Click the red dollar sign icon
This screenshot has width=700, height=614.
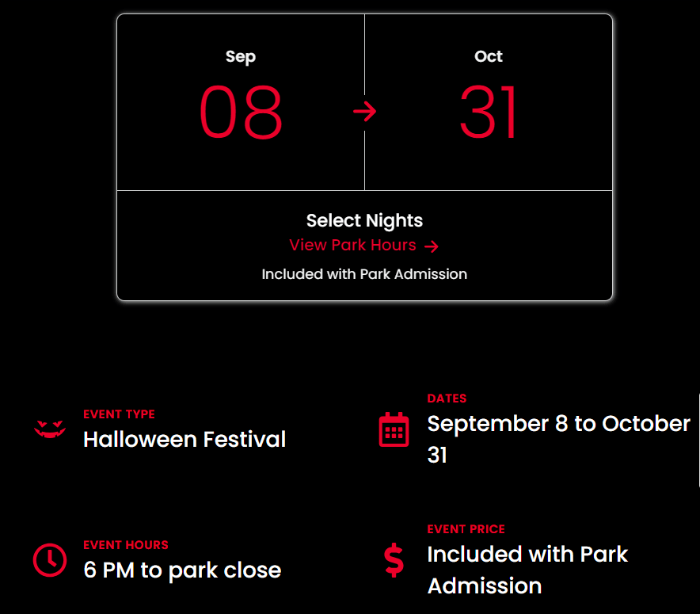click(x=394, y=560)
